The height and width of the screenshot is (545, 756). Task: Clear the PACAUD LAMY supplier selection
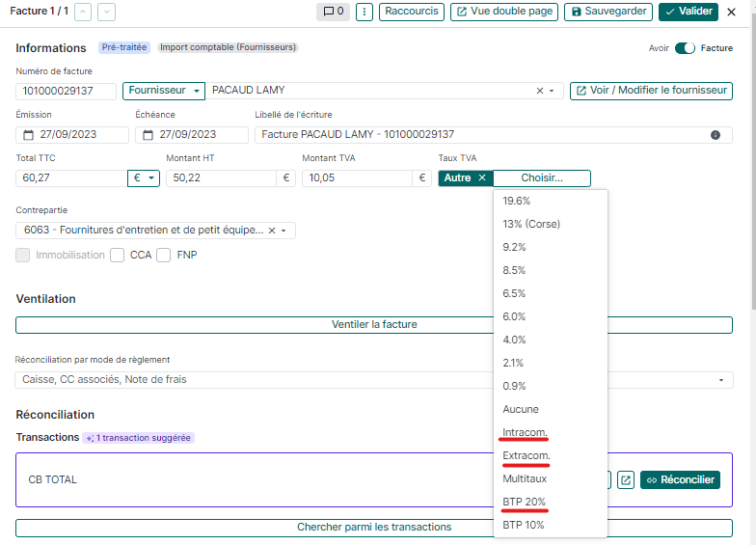(x=540, y=91)
